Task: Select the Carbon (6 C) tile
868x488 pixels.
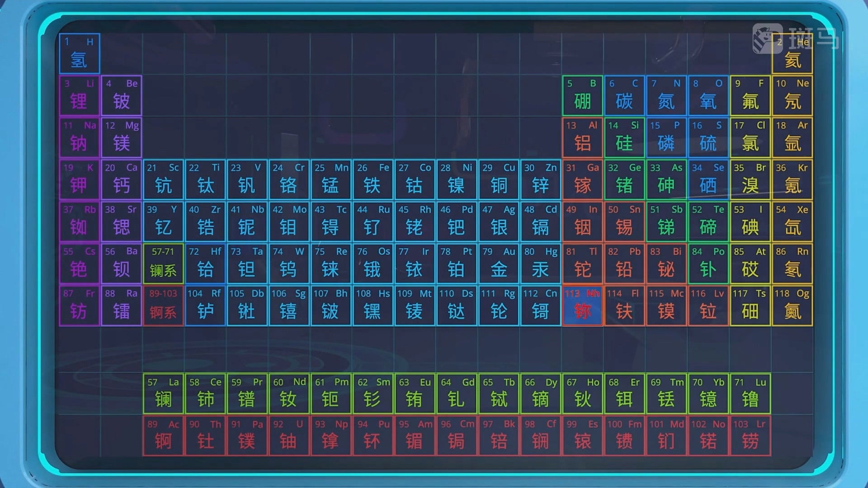Action: (624, 95)
